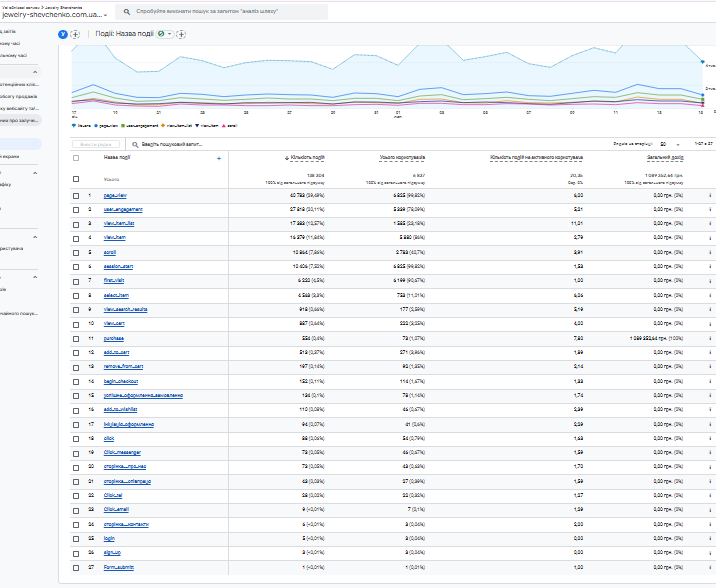This screenshot has height=588, width=716.
Task: Click the '11,01' events-per-user value in view_item_list row
Action: (x=577, y=224)
